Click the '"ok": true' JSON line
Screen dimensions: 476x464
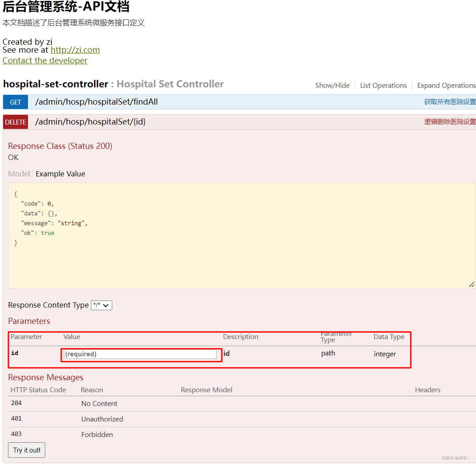pos(38,233)
